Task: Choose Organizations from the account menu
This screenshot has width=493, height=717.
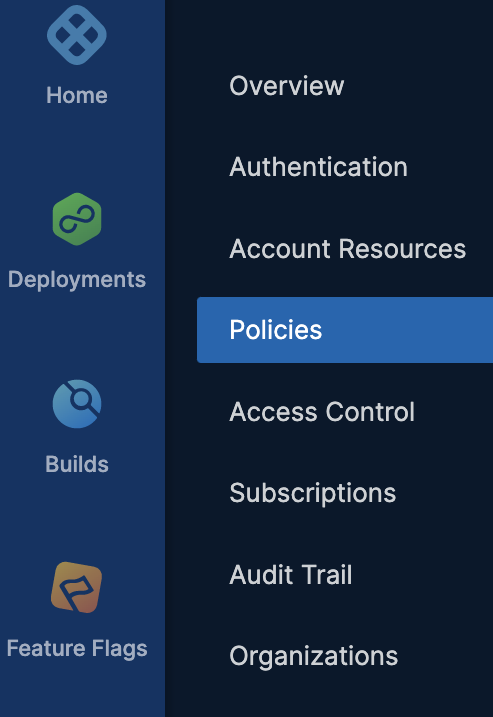Action: click(x=313, y=657)
